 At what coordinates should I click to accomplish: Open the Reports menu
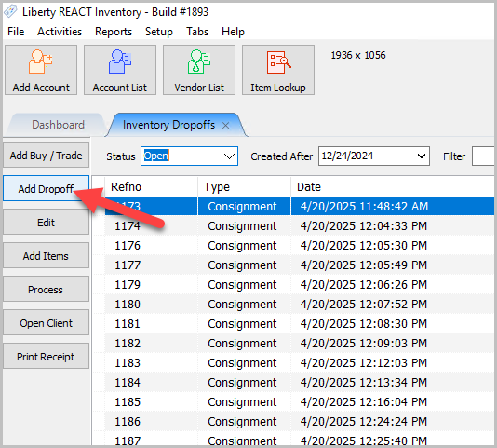tap(114, 32)
